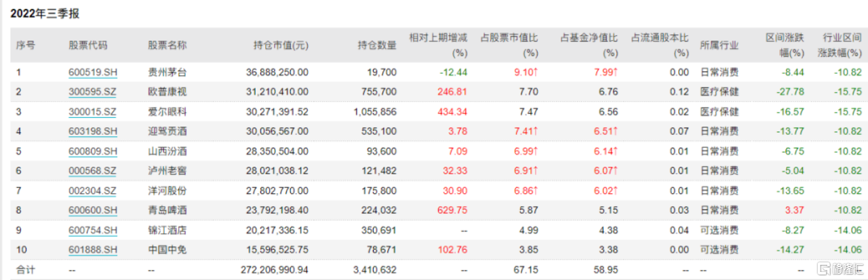Click the 占股票市值比 column header
Image resolution: width=868 pixels, height=280 pixels.
(509, 45)
